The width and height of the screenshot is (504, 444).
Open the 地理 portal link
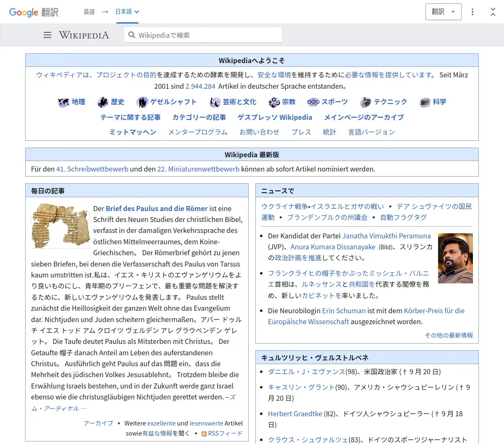(x=79, y=102)
